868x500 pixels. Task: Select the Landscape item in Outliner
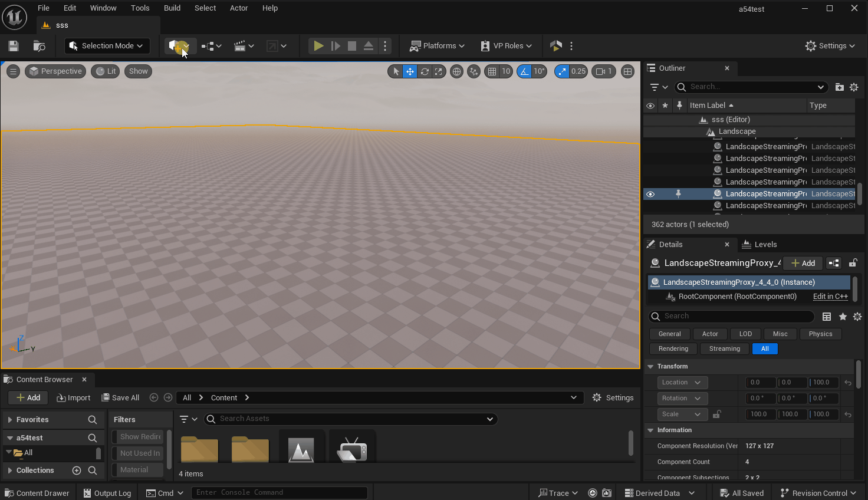(737, 131)
